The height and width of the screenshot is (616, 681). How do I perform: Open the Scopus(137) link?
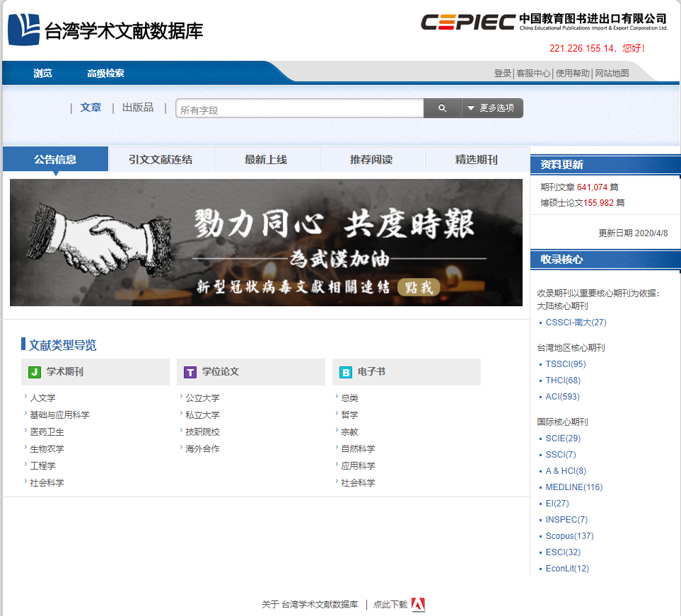coord(569,536)
